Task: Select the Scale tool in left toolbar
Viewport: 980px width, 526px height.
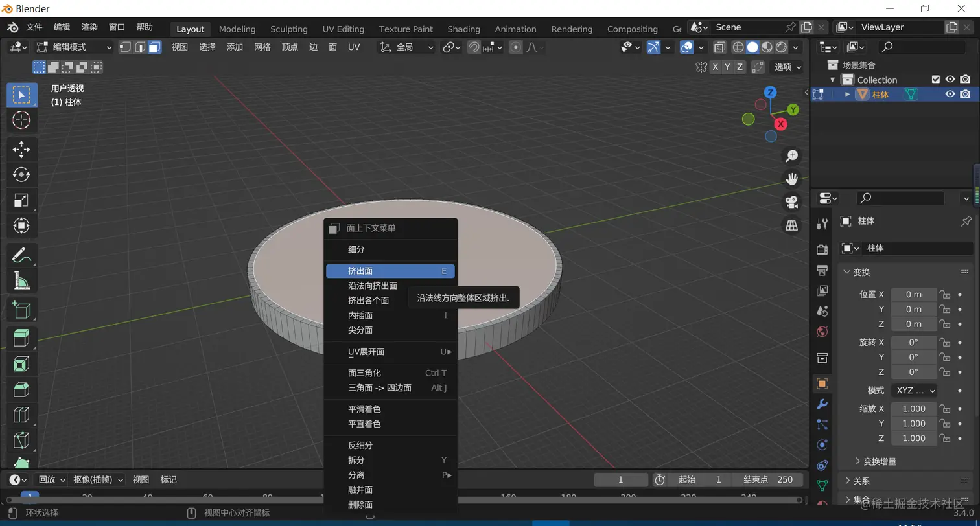Action: pos(21,200)
